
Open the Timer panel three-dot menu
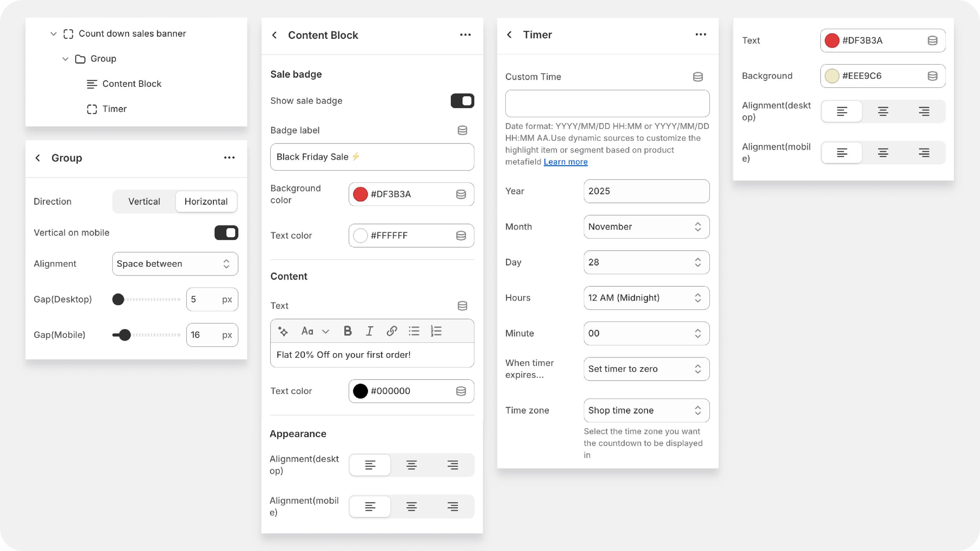tap(700, 35)
